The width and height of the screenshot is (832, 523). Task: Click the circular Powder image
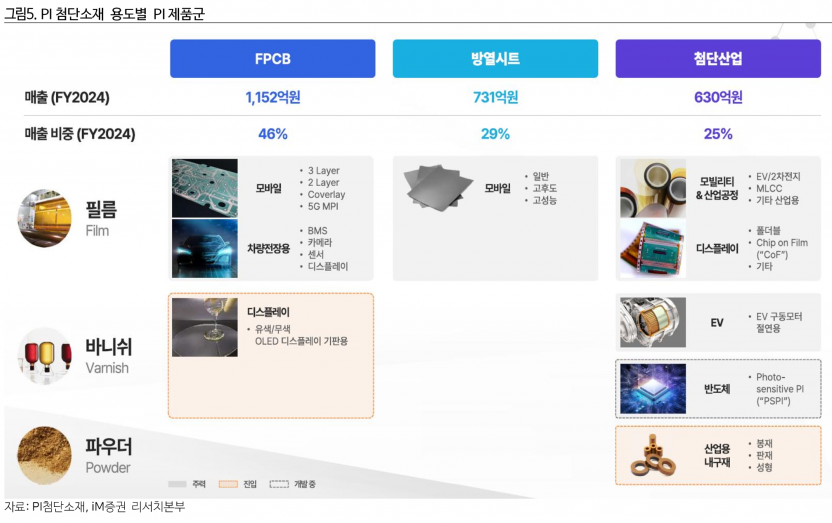click(45, 456)
